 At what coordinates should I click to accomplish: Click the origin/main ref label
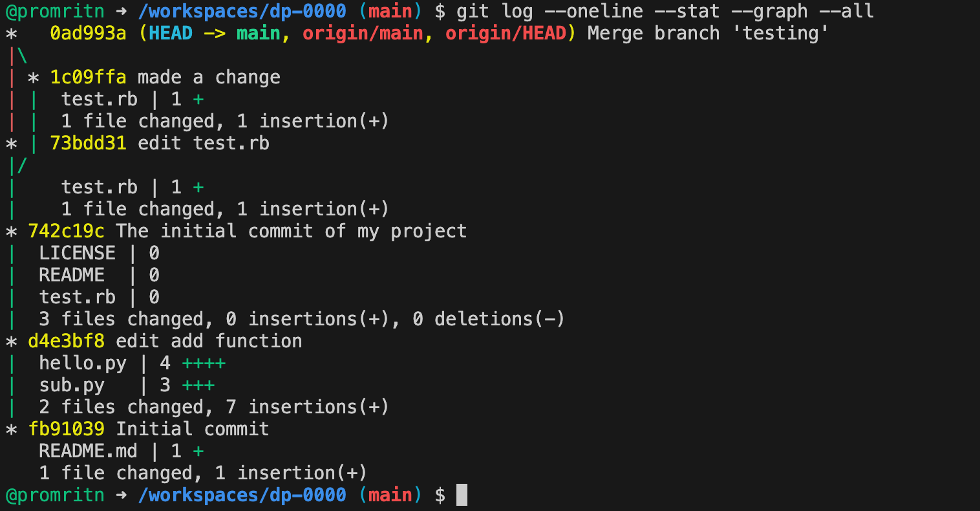point(361,33)
